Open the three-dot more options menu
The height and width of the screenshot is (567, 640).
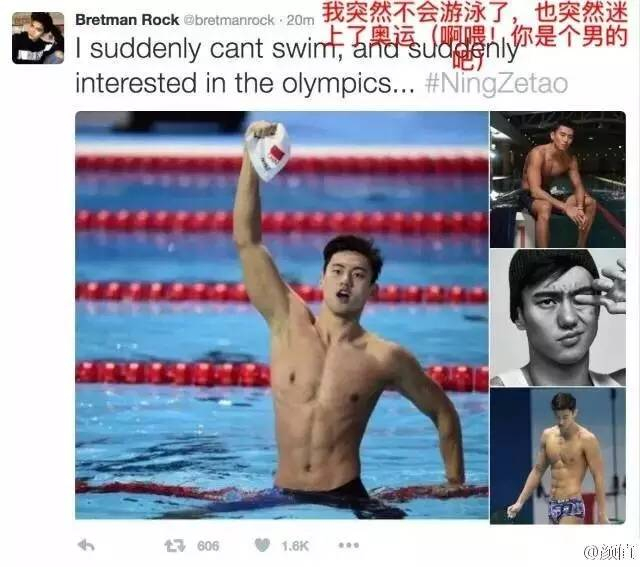[349, 545]
